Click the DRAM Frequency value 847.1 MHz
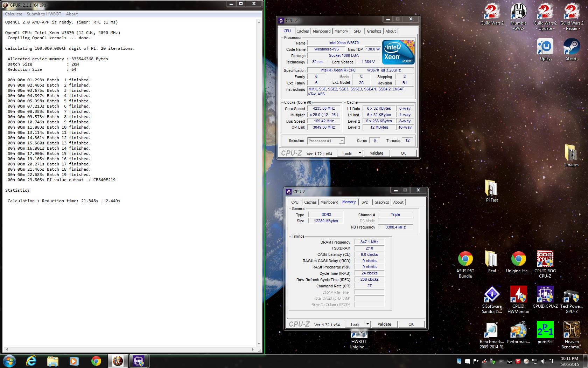This screenshot has height=368, width=588. click(369, 242)
